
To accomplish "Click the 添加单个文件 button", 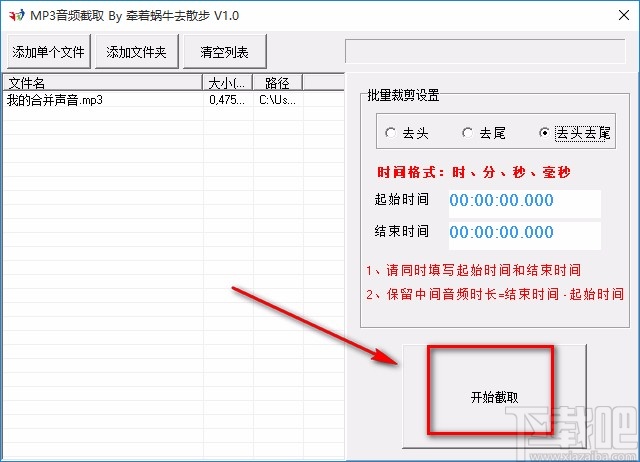I will [x=49, y=52].
